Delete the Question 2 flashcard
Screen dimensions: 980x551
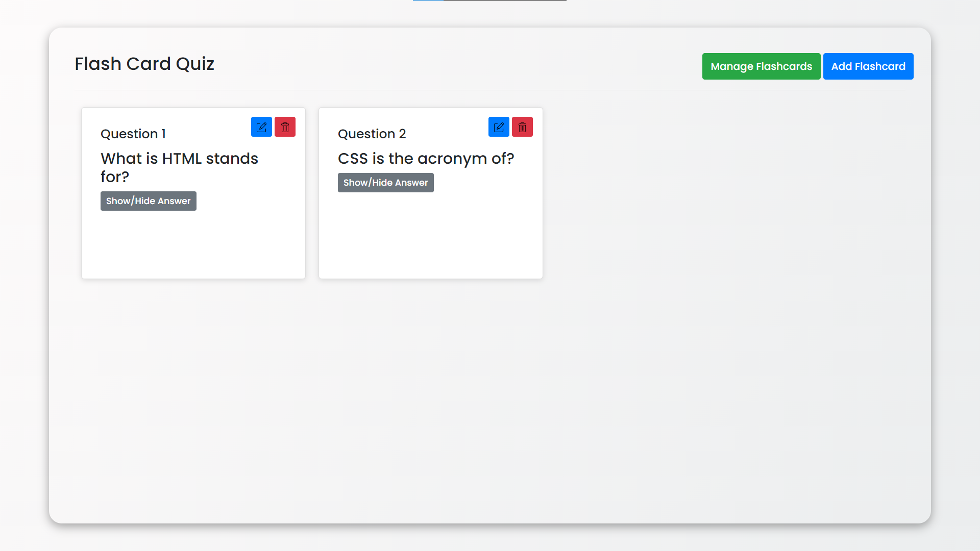[522, 127]
